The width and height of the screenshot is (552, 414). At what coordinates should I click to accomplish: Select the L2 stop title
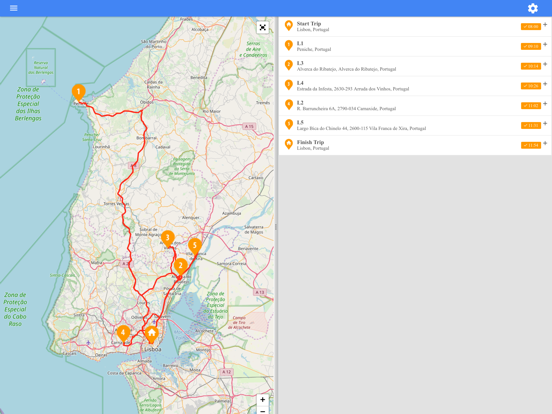click(300, 102)
